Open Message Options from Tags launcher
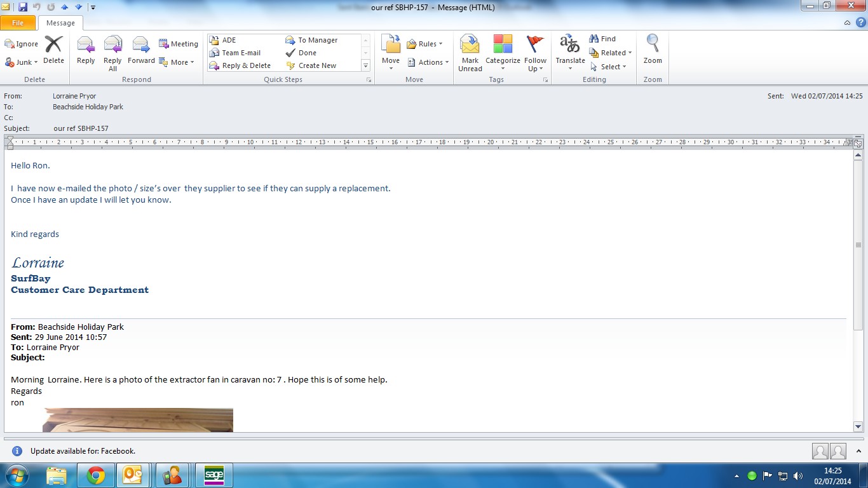Screen dimensions: 868x488 (x=546, y=80)
